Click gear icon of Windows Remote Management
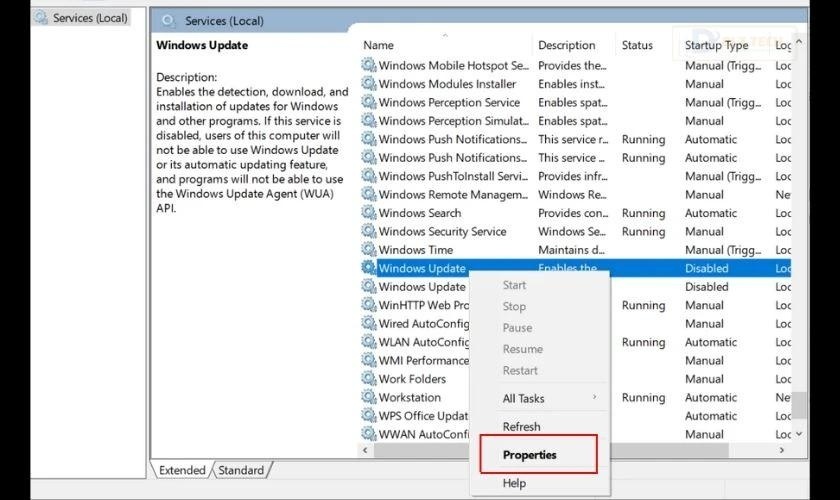The width and height of the screenshot is (840, 500). [x=369, y=194]
